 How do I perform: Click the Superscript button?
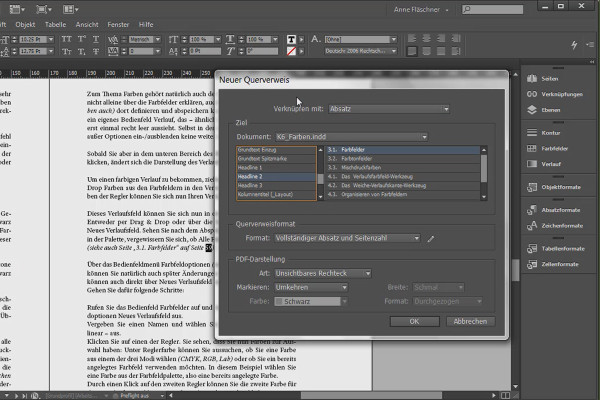tap(82, 39)
